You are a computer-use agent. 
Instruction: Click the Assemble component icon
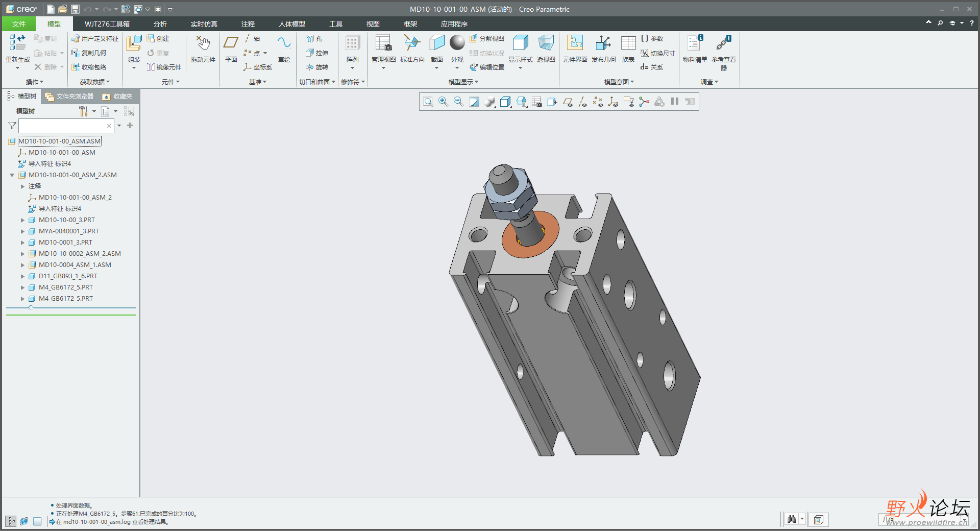(134, 43)
